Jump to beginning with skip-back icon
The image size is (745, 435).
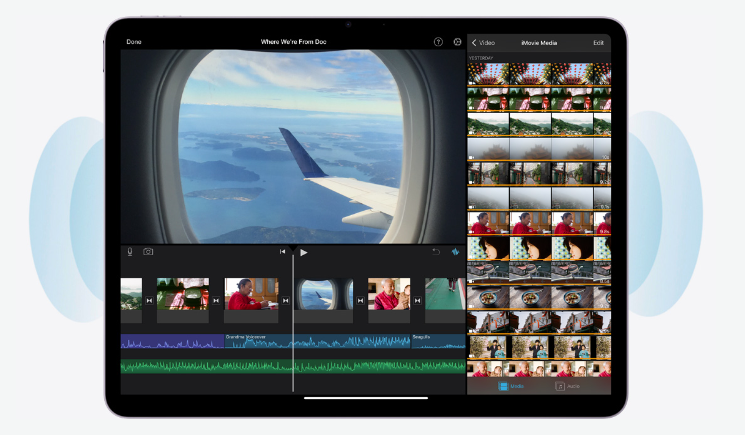(x=282, y=252)
